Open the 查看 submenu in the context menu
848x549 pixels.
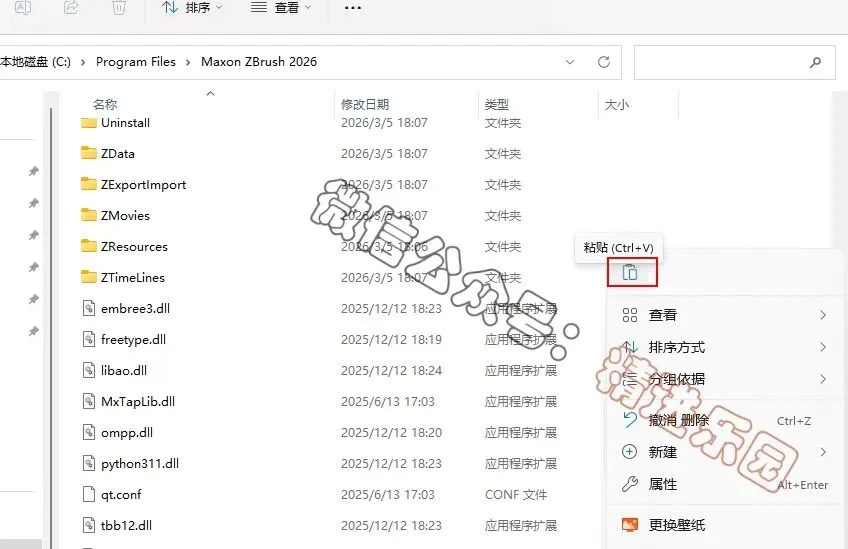(725, 315)
